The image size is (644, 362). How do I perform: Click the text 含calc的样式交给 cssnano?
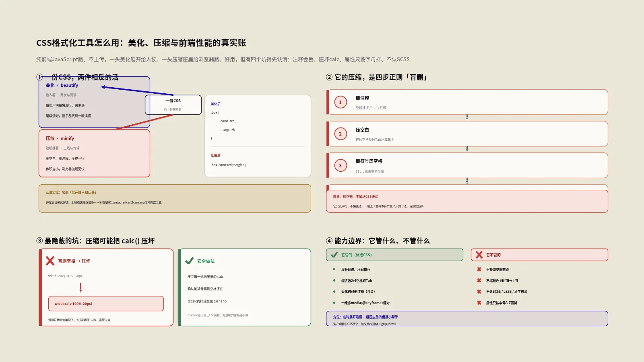click(x=207, y=301)
